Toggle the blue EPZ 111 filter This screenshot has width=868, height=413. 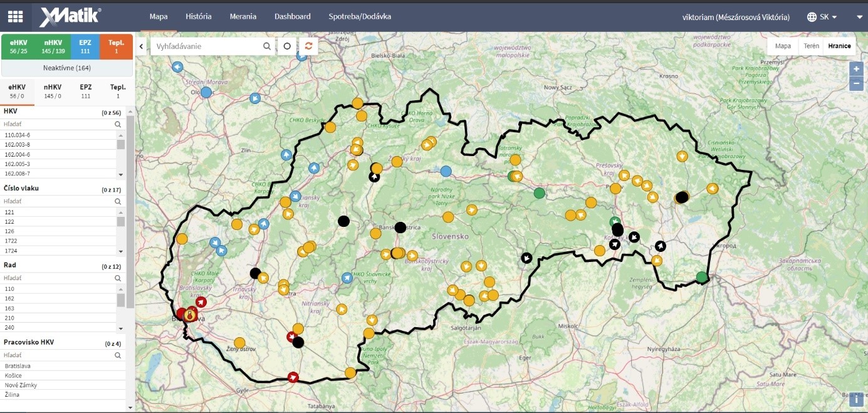(85, 46)
